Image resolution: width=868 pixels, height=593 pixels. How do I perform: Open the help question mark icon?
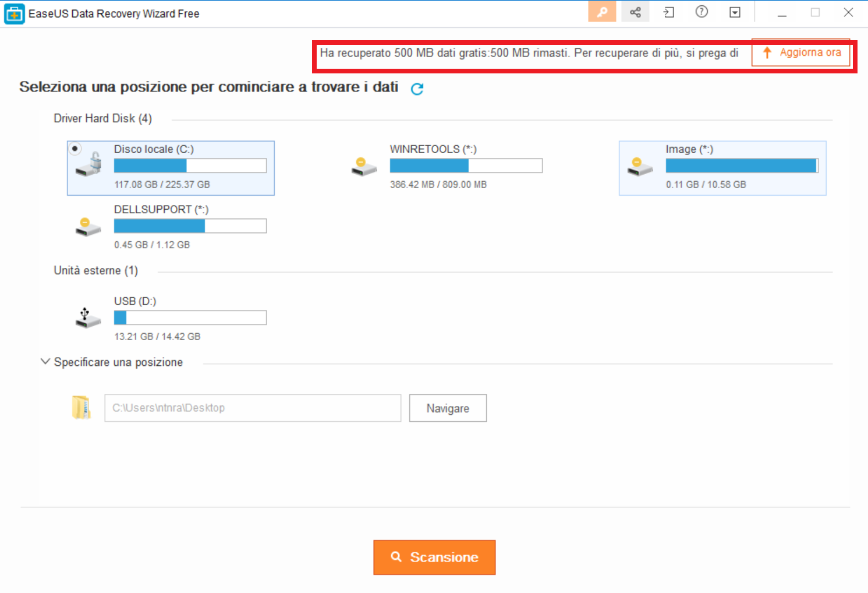click(x=702, y=12)
